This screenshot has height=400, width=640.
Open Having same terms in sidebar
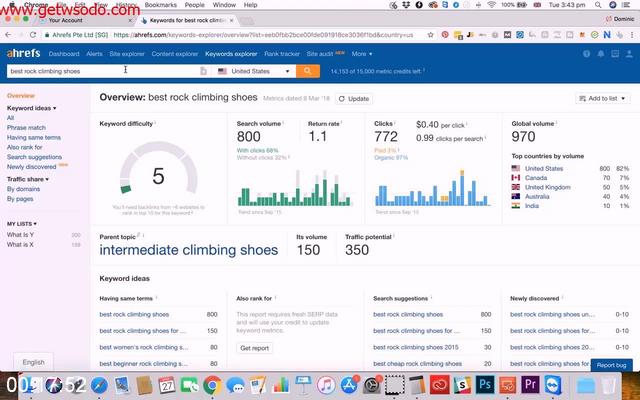(34, 137)
